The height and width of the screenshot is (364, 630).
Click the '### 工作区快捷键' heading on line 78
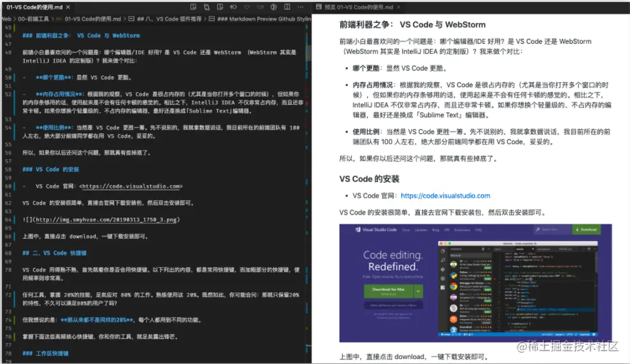pos(45,354)
